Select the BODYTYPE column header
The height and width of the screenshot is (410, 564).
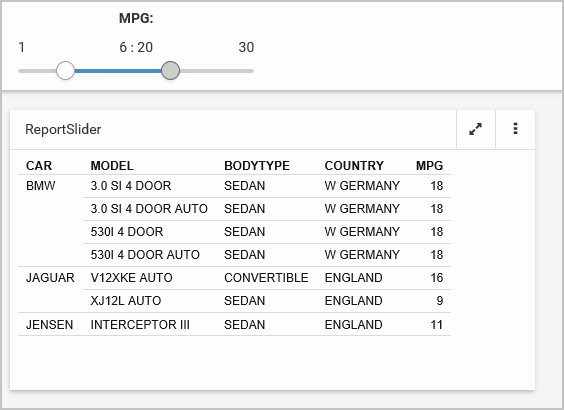[257, 166]
